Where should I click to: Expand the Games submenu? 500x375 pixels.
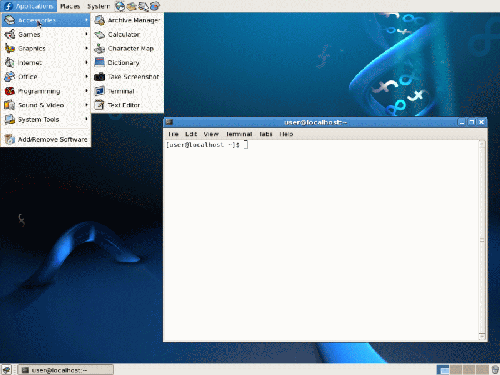[x=46, y=34]
